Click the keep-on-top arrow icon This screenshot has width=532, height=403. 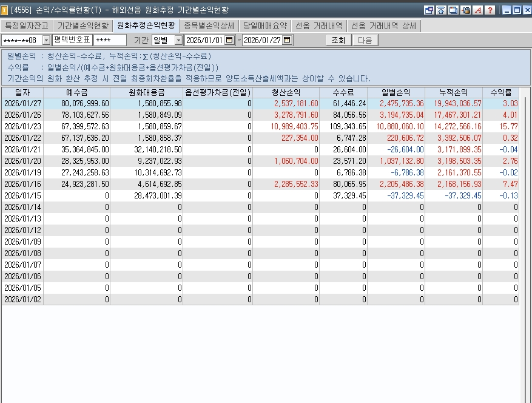pos(441,10)
